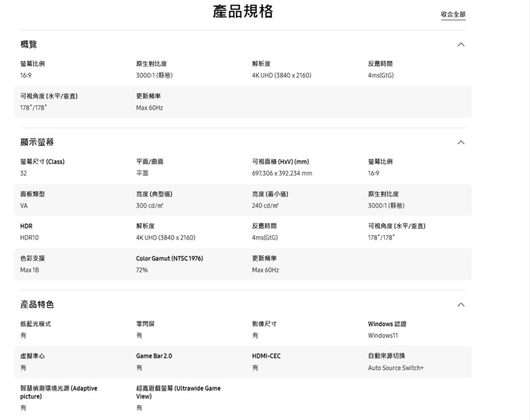Click the 顯示螢幕 section heading
530x420 pixels.
coord(37,142)
